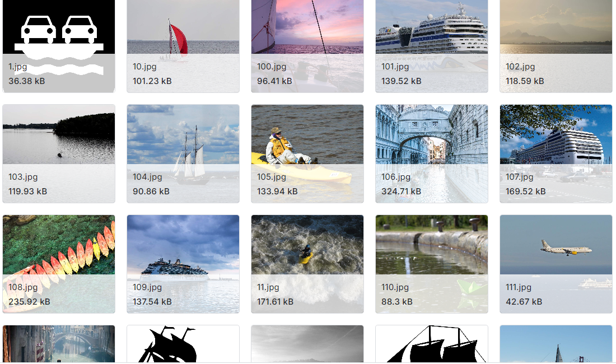Select the 102.jpg hazy mountain coast image
616x364 pixels.
[556, 46]
